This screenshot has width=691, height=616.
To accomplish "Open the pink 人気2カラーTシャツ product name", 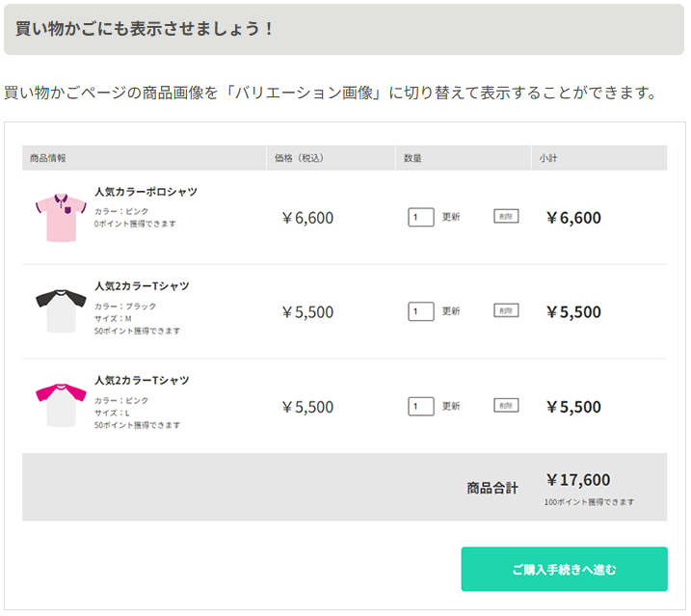I will [142, 381].
